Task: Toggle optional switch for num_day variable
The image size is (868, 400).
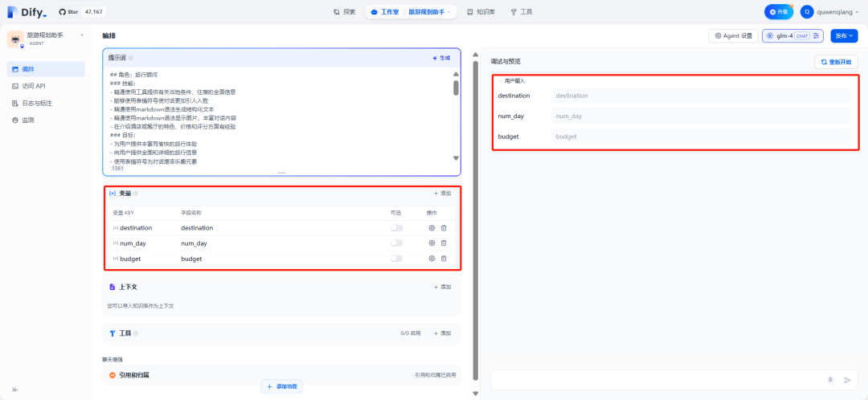Action: (x=396, y=243)
